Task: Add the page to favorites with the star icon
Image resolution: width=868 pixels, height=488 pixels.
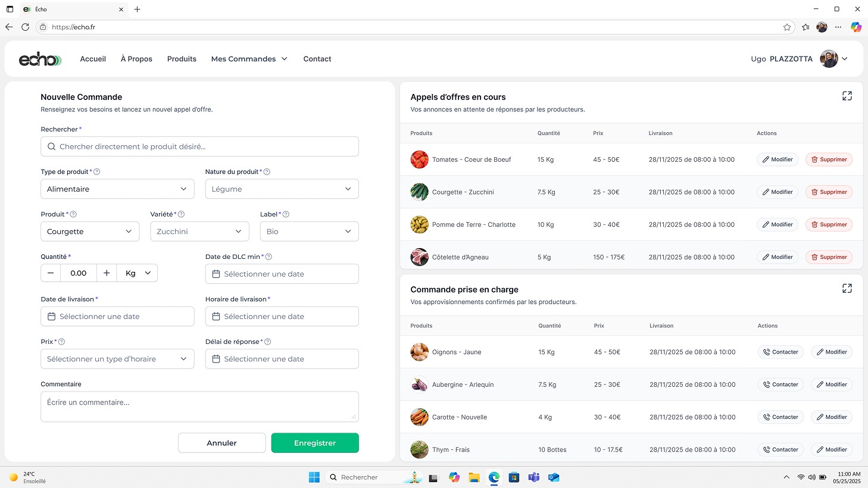Action: (787, 27)
